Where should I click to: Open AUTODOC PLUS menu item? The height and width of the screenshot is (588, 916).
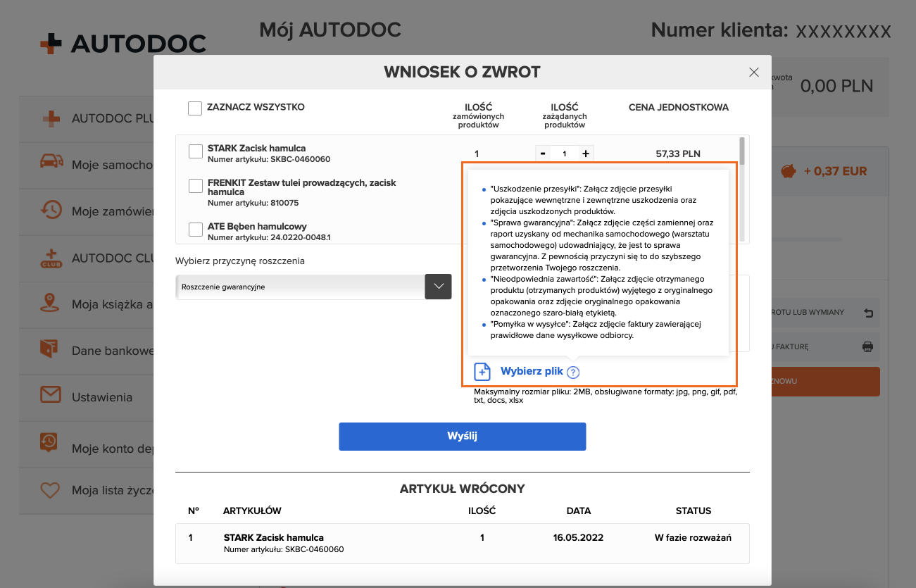tap(87, 118)
